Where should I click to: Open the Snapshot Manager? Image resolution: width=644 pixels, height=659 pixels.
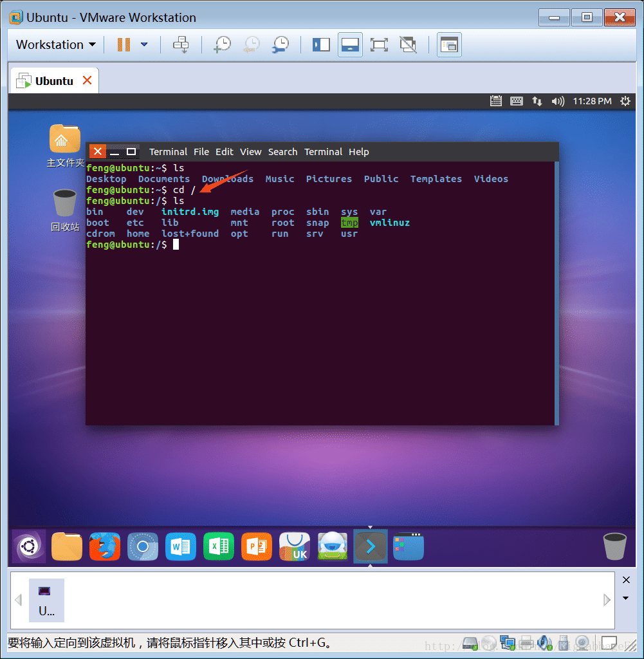[x=281, y=44]
